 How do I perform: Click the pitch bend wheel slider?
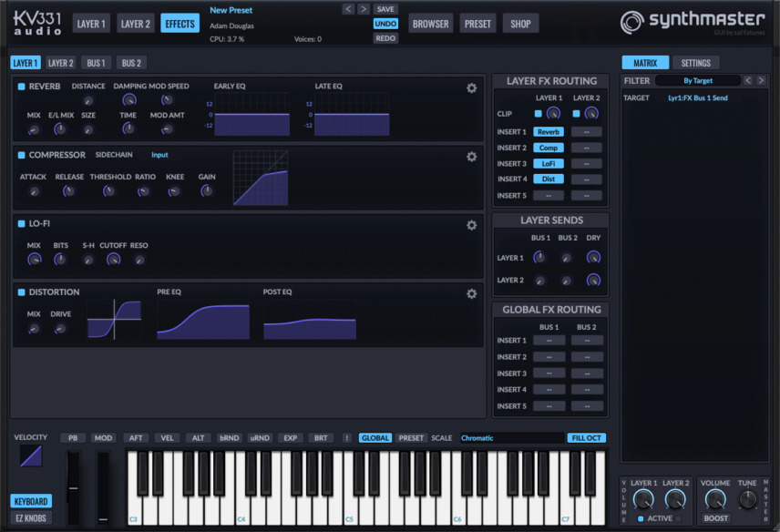[74, 487]
